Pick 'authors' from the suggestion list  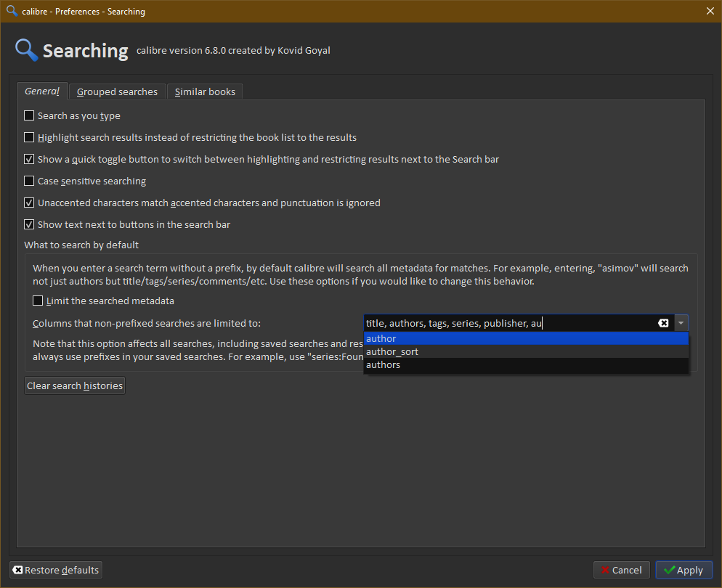[526, 365]
